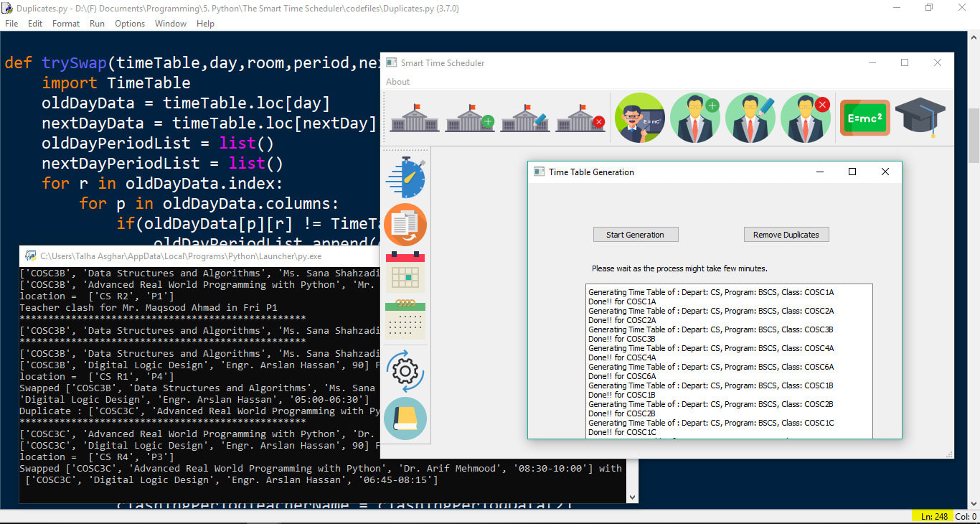This screenshot has height=524, width=980.
Task: Click 'import TimeTable' line in IDLE editor
Action: pyautogui.click(x=116, y=83)
